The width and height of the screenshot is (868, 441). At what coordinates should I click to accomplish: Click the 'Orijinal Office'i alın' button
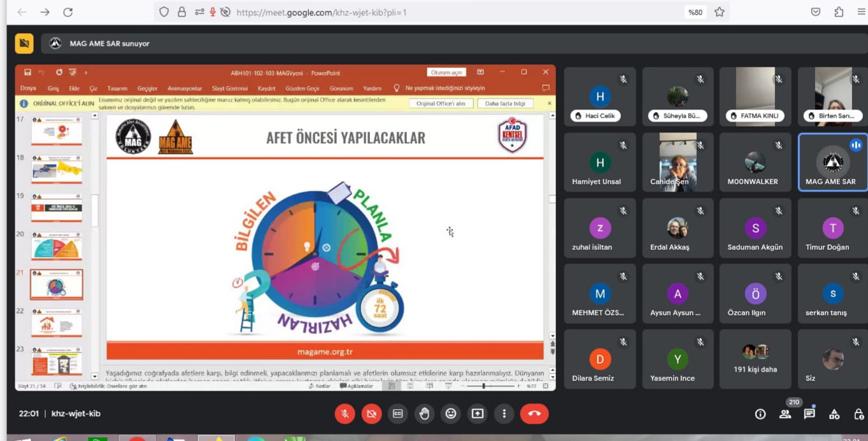pyautogui.click(x=441, y=103)
